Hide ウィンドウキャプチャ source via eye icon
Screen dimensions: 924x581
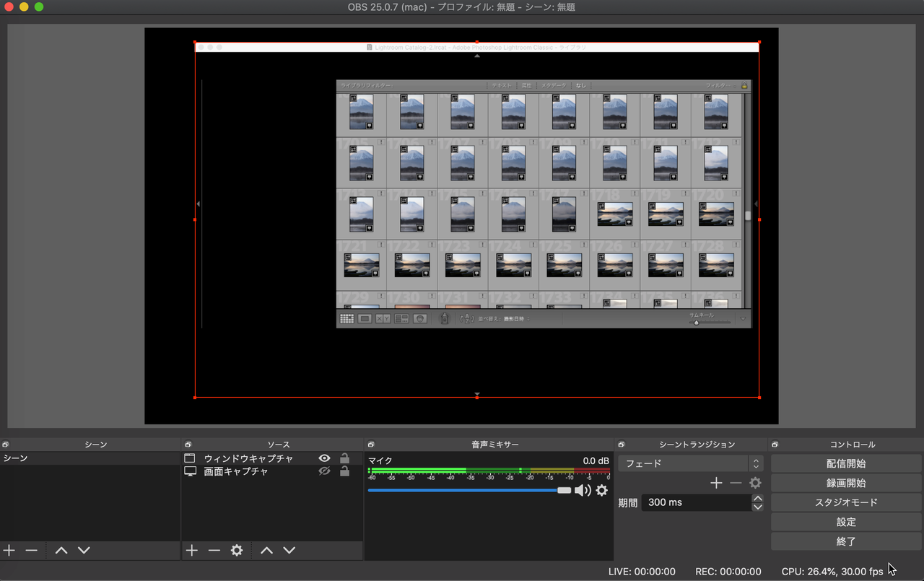[325, 458]
